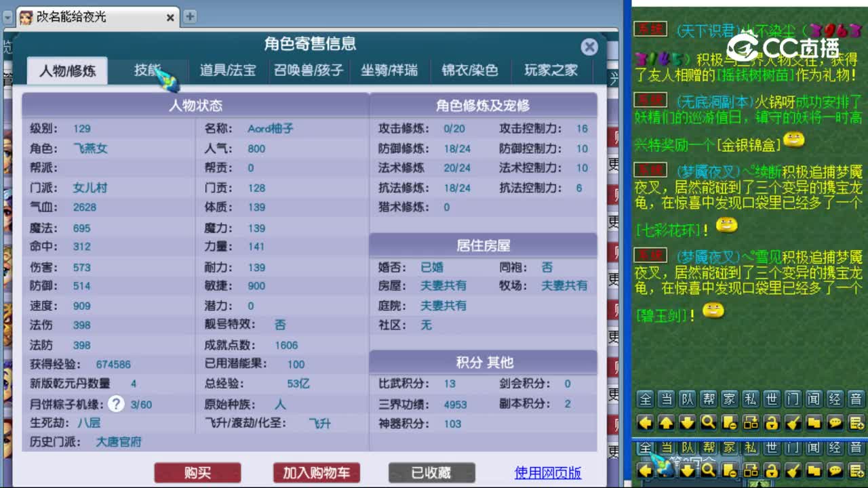Close the 改名能给夜光 browser tab
The height and width of the screenshot is (488, 868).
170,18
